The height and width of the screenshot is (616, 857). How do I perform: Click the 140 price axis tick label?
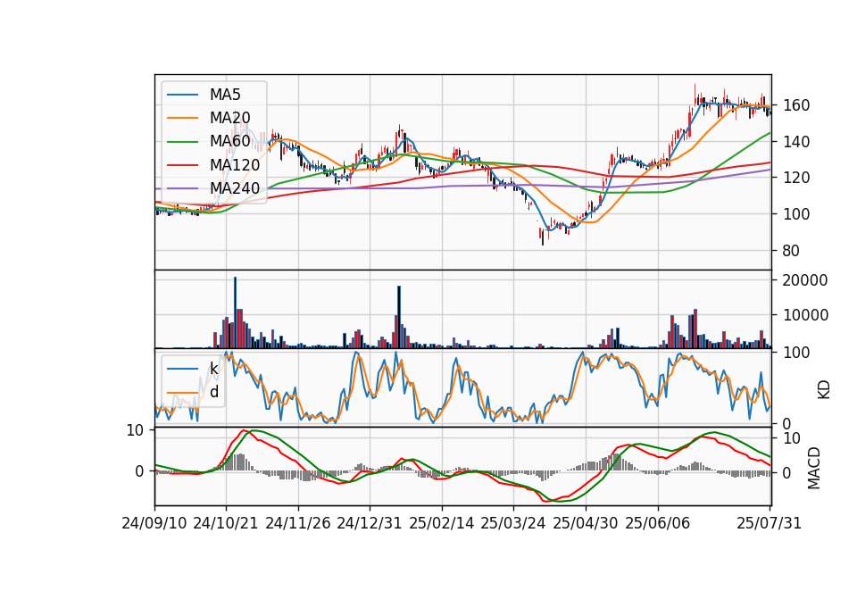click(796, 142)
